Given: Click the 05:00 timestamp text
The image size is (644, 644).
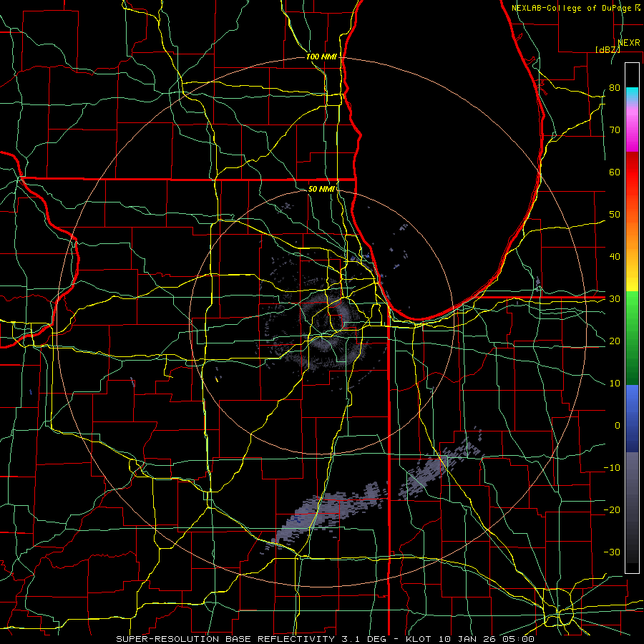Looking at the screenshot, I should click(517, 639).
